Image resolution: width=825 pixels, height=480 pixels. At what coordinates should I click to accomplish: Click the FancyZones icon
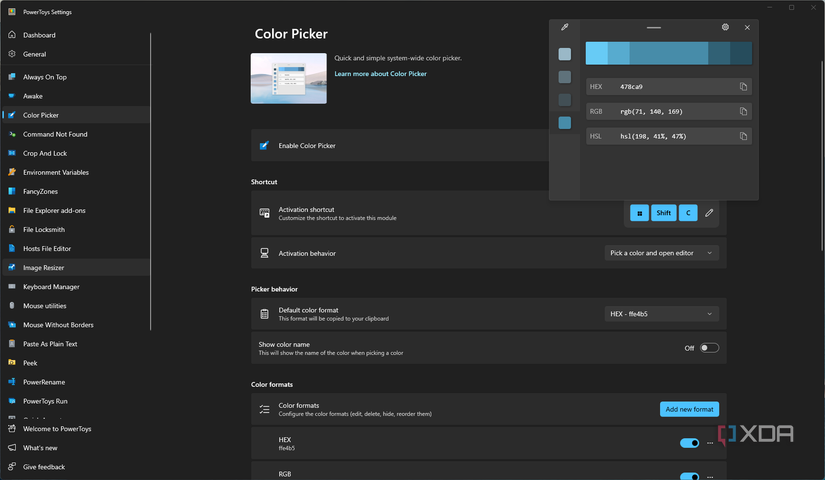tap(12, 191)
